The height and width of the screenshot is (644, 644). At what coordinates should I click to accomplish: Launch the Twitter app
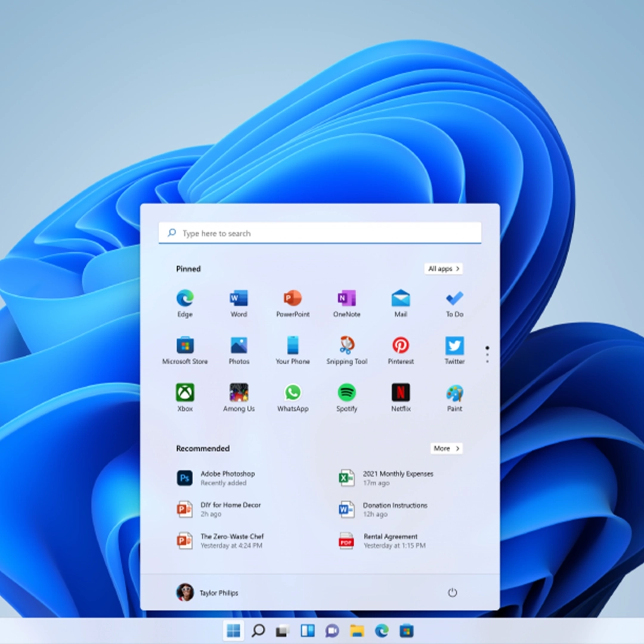(x=454, y=351)
